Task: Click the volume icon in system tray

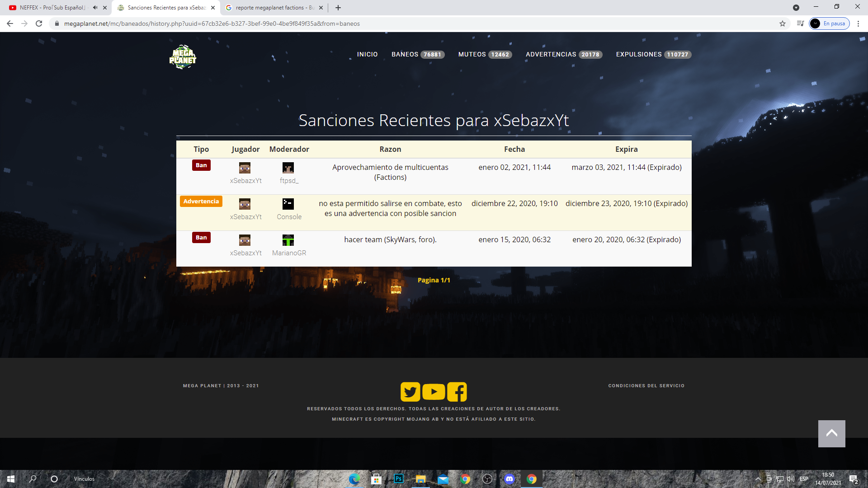Action: pyautogui.click(x=791, y=479)
